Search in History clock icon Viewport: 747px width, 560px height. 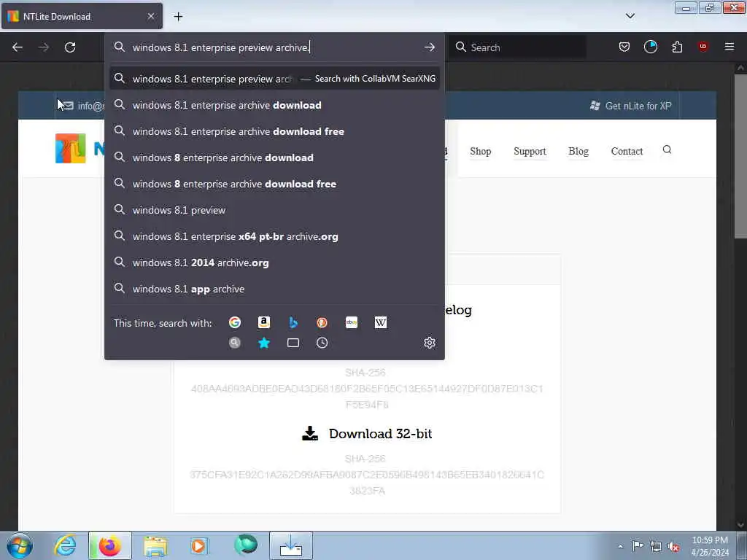pos(322,343)
